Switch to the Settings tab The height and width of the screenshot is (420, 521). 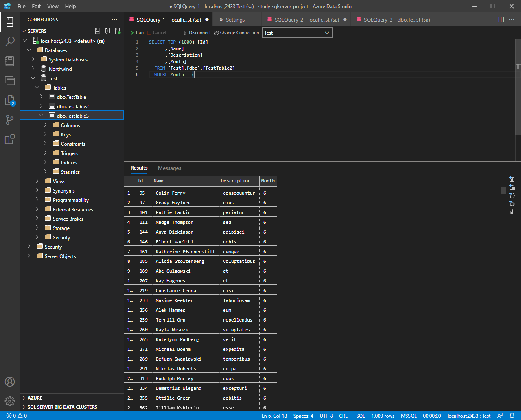(235, 20)
